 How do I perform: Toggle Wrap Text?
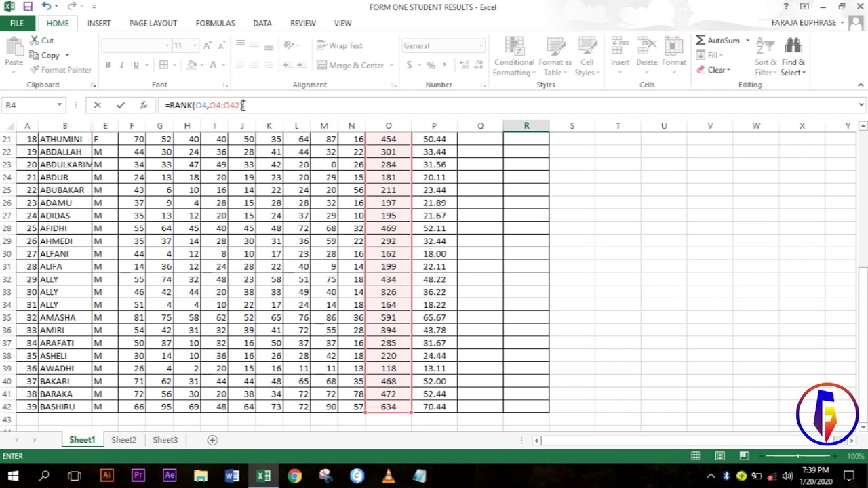340,45
